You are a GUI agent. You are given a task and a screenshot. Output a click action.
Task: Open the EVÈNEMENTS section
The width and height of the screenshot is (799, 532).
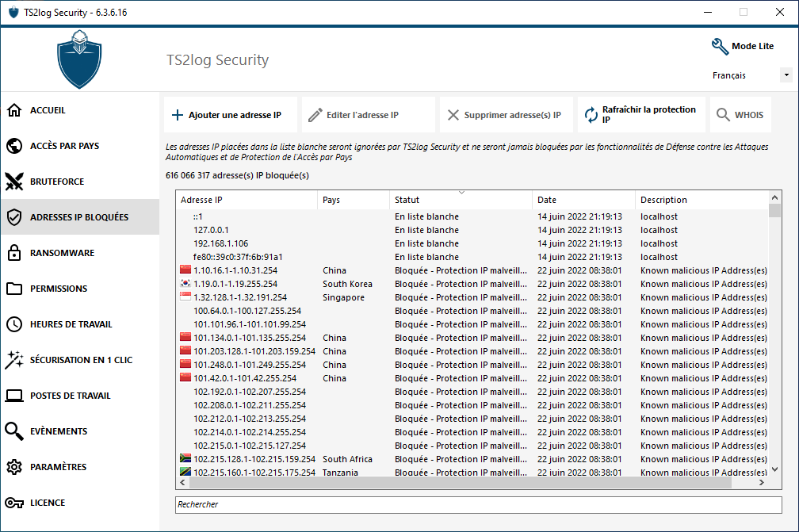pos(80,431)
